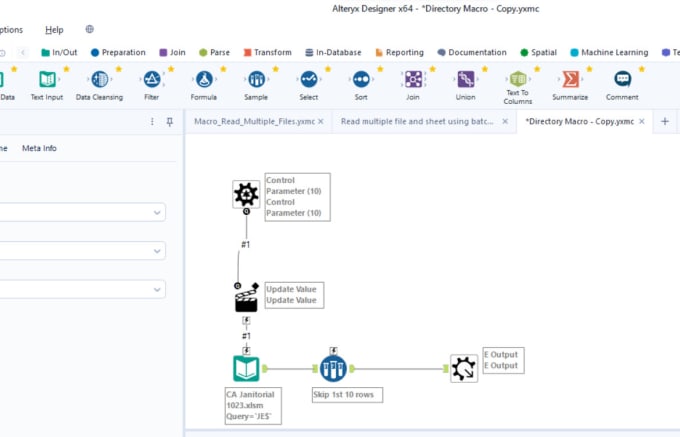Viewport: 680px width, 437px height.
Task: Toggle favorite star on Union tool
Action: (485, 69)
